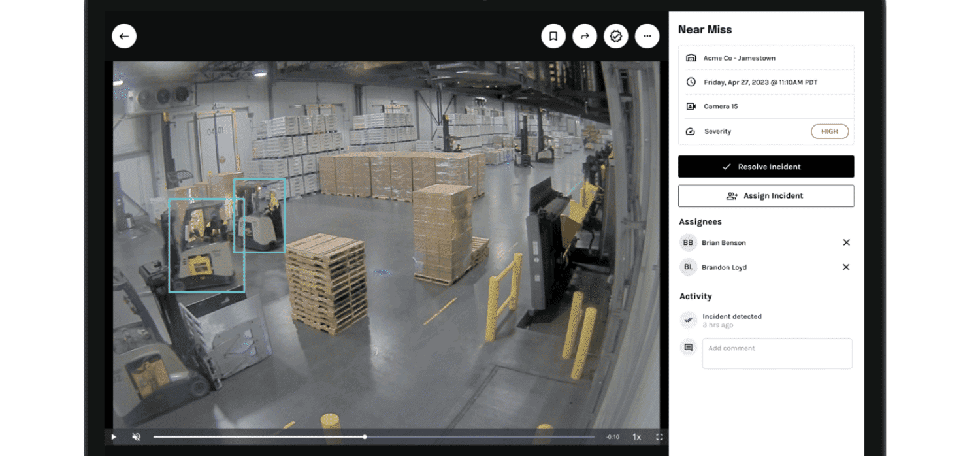The image size is (980, 456).
Task: Click the Assign Incident button
Action: click(x=766, y=196)
